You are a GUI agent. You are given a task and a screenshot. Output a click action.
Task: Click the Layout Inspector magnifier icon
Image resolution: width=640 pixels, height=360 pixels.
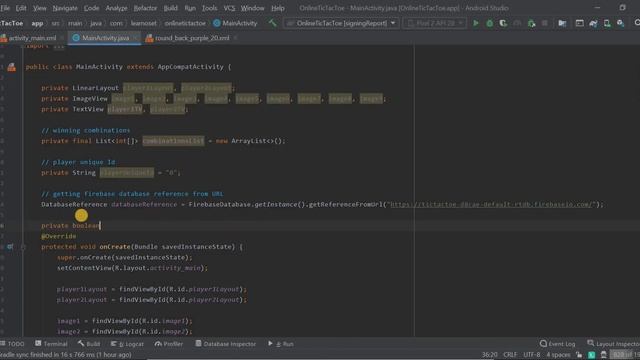[x=591, y=343]
